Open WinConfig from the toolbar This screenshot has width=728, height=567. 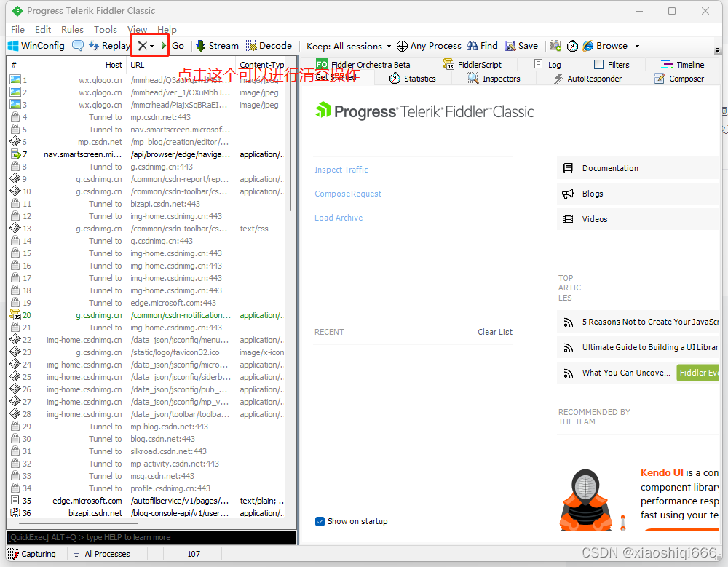pyautogui.click(x=36, y=46)
